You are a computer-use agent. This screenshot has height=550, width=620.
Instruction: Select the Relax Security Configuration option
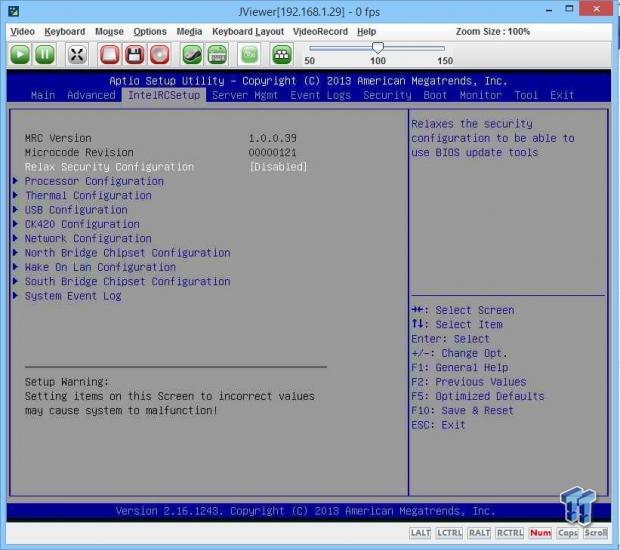tap(110, 167)
